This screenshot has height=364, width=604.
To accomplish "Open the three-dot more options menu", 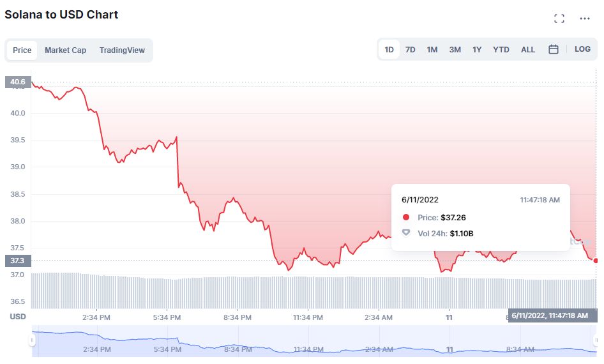I will pos(584,19).
